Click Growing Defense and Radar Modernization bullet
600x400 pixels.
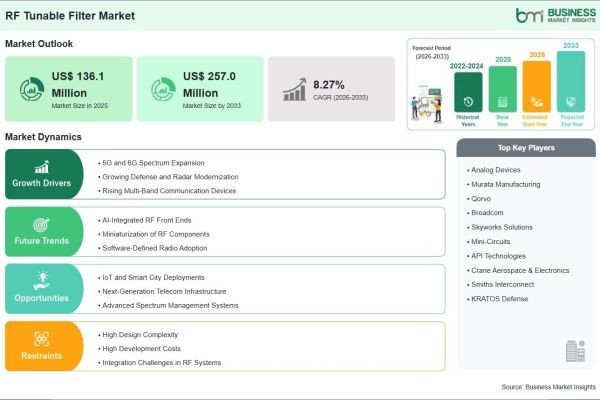point(168,177)
